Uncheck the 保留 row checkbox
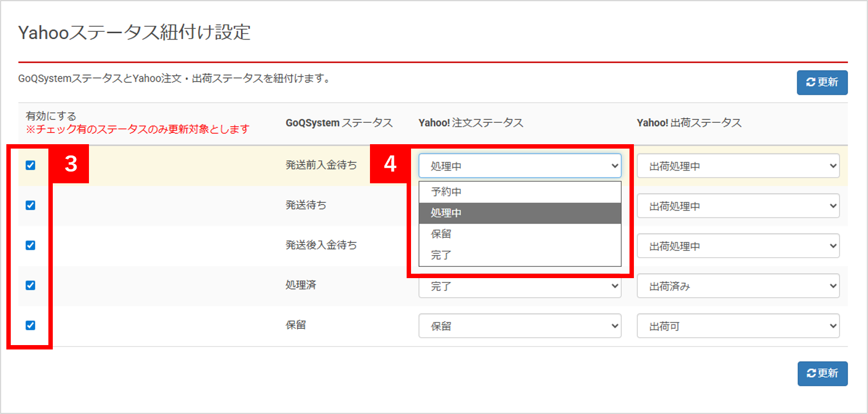Image resolution: width=868 pixels, height=414 pixels. [x=30, y=326]
